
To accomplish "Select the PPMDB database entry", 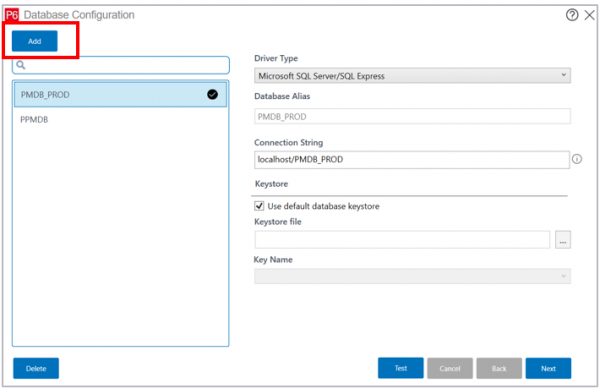I will (x=121, y=120).
